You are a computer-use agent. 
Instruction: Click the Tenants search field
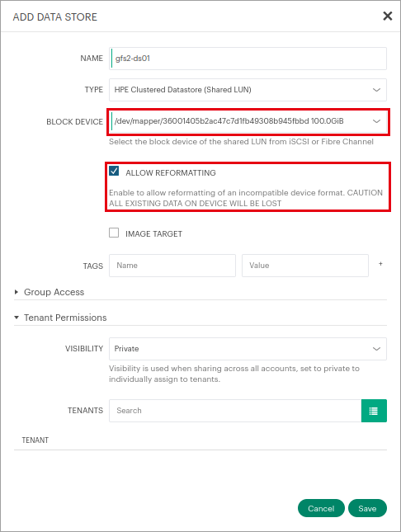235,411
